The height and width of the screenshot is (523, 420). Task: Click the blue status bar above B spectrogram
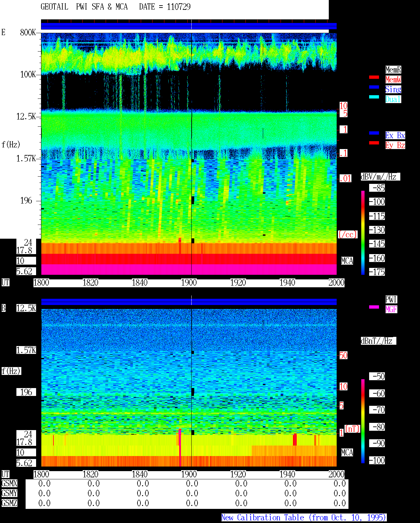[189, 302]
